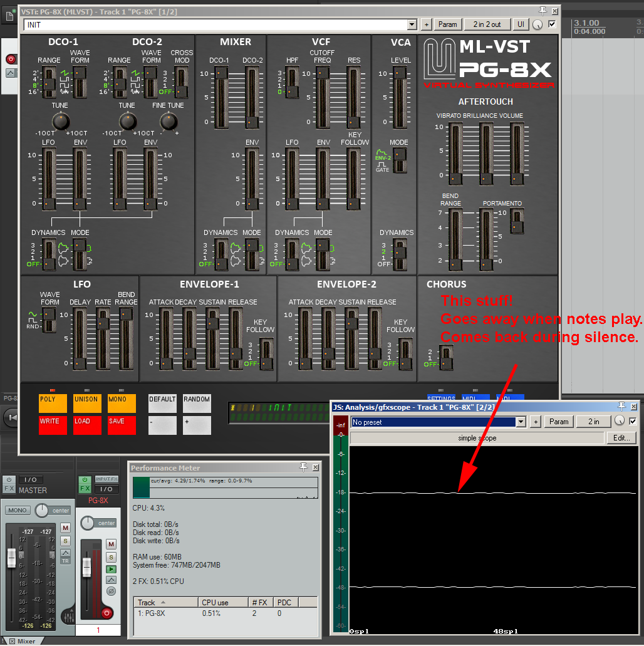
Task: Click the master TR button
Action: (x=66, y=561)
